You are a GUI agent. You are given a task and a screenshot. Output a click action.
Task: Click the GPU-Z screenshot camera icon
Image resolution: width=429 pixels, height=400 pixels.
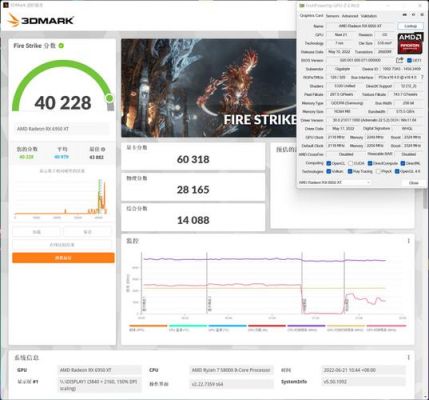pos(405,15)
